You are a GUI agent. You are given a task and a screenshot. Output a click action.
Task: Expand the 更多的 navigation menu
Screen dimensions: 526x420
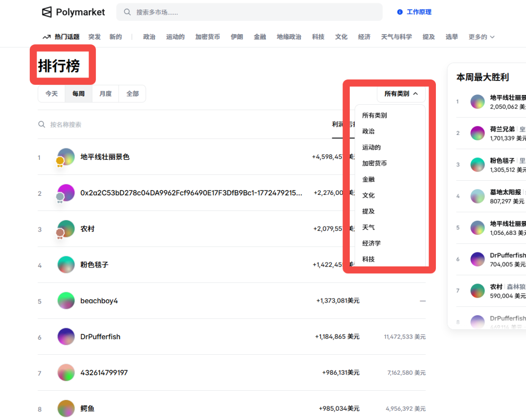tap(481, 37)
